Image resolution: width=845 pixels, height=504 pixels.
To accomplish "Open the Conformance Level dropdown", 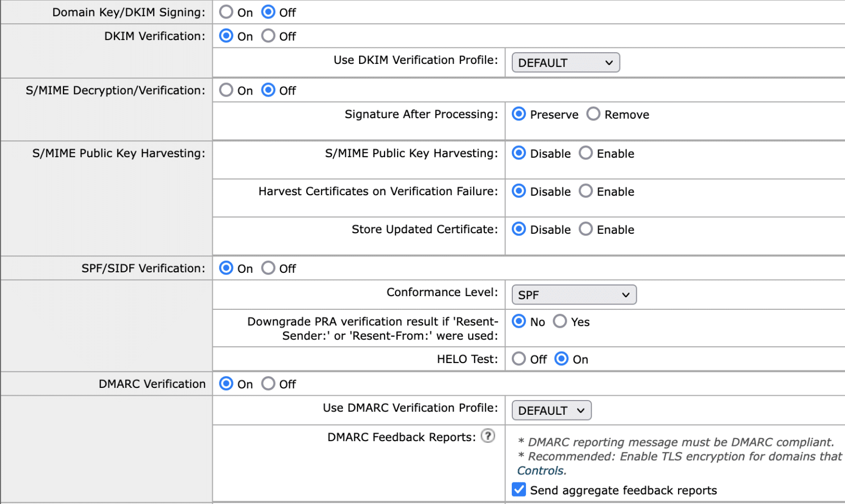I will coord(574,294).
